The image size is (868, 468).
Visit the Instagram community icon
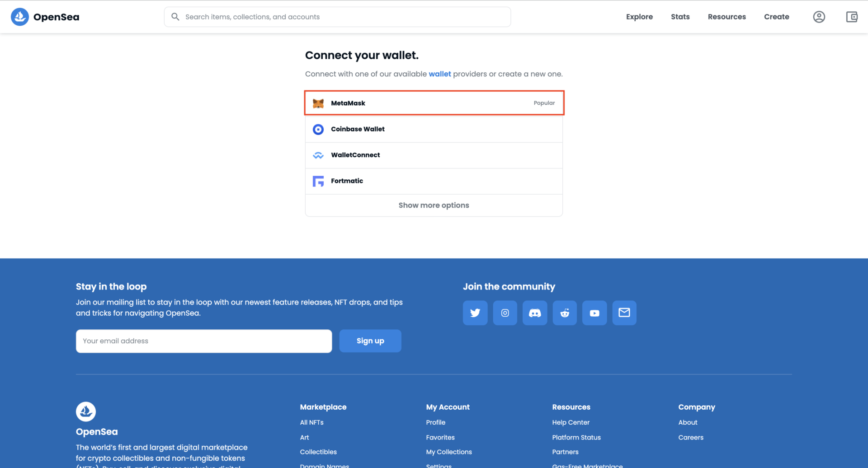pos(505,313)
